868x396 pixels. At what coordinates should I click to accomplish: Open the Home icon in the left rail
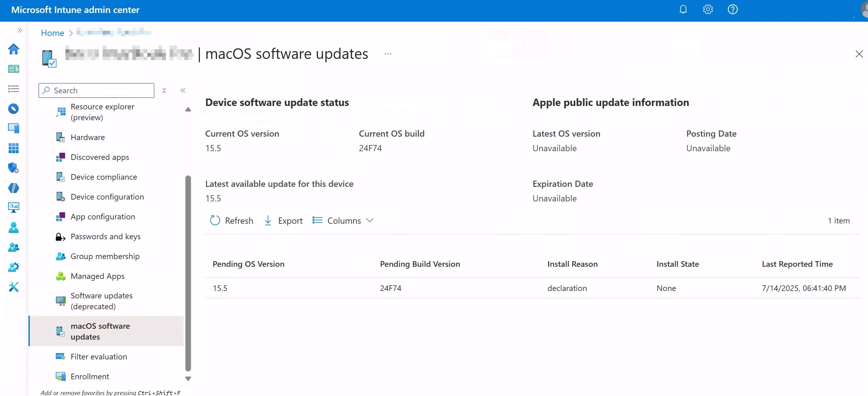[x=13, y=49]
